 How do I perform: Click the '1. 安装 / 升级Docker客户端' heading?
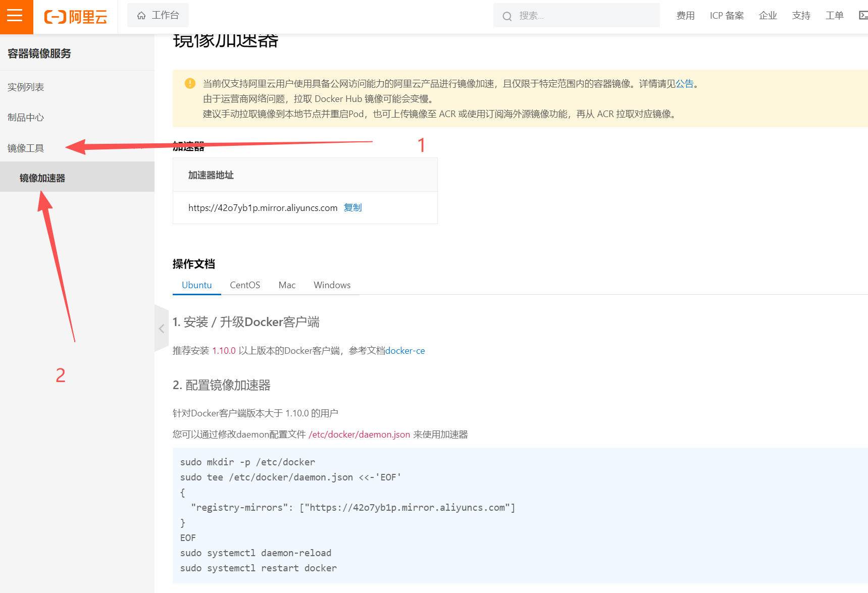pyautogui.click(x=246, y=322)
